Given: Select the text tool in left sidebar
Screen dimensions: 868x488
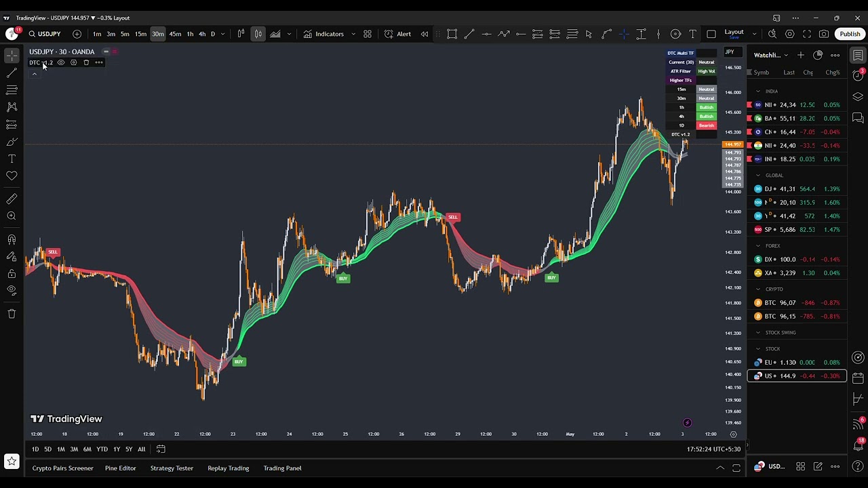Looking at the screenshot, I should [x=12, y=159].
